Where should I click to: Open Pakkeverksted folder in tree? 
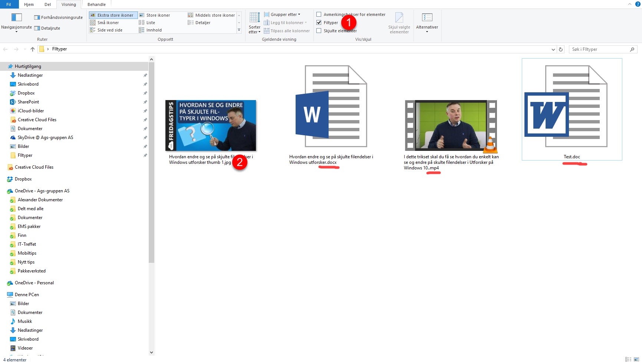32,271
